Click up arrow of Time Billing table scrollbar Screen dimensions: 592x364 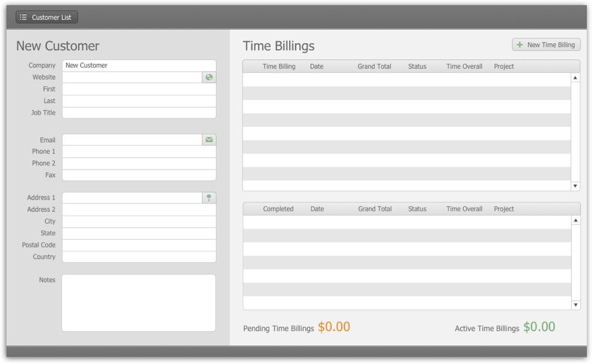coord(575,78)
